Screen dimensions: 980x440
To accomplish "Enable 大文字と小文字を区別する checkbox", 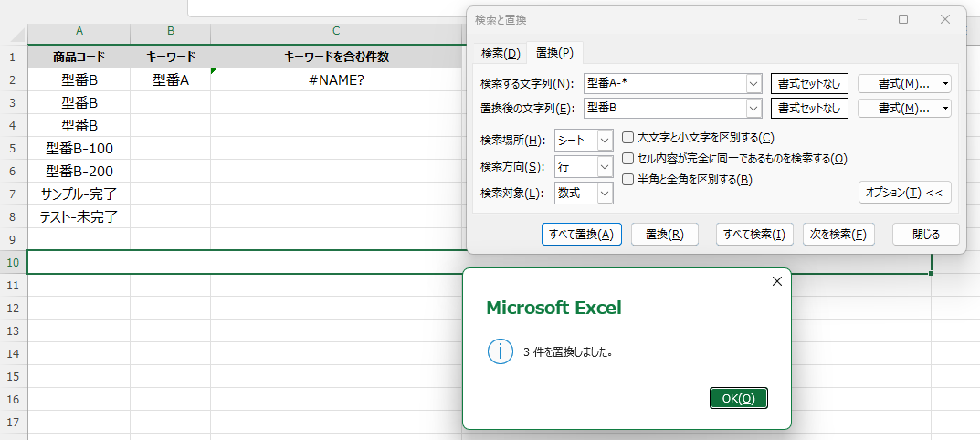I will pos(629,138).
